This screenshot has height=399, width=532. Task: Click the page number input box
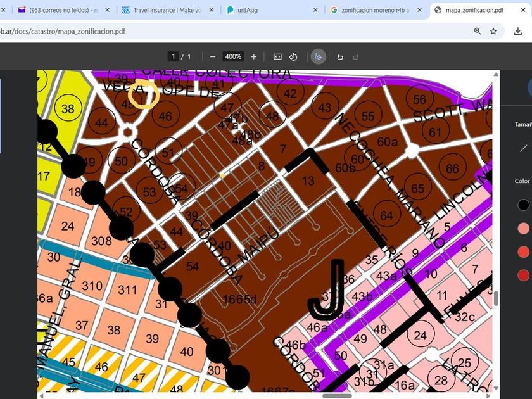pyautogui.click(x=174, y=56)
